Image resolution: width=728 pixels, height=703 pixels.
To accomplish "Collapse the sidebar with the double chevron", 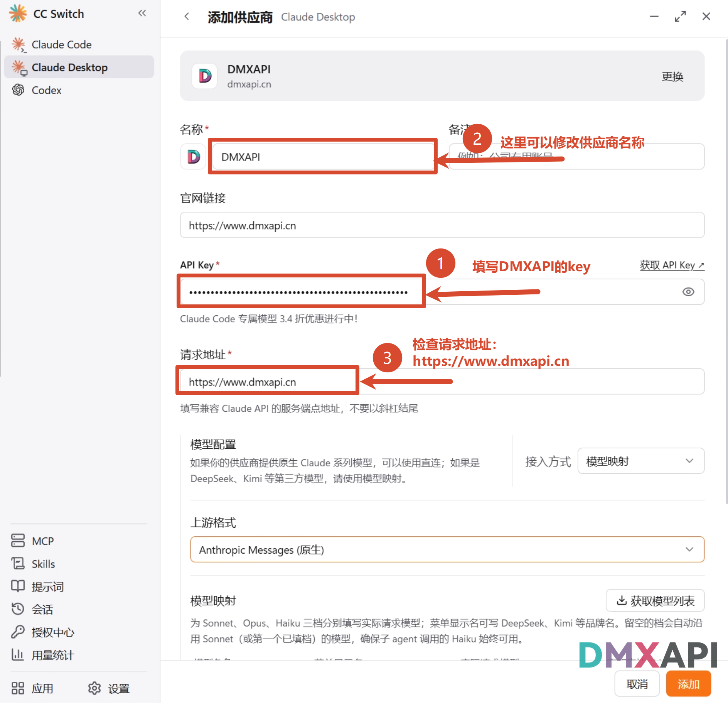I will pyautogui.click(x=142, y=14).
